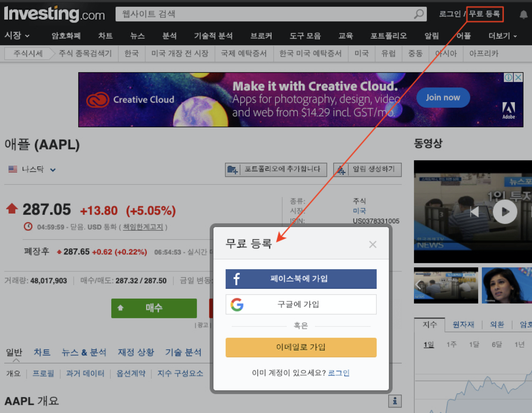This screenshot has width=532, height=413.
Task: Select the 주식 종목검색기 sub-navigation item
Action: click(x=85, y=54)
